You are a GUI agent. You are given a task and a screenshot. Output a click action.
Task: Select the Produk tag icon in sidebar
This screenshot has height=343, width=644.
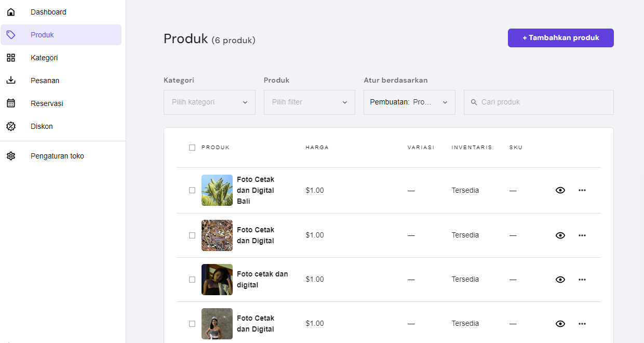coord(11,34)
